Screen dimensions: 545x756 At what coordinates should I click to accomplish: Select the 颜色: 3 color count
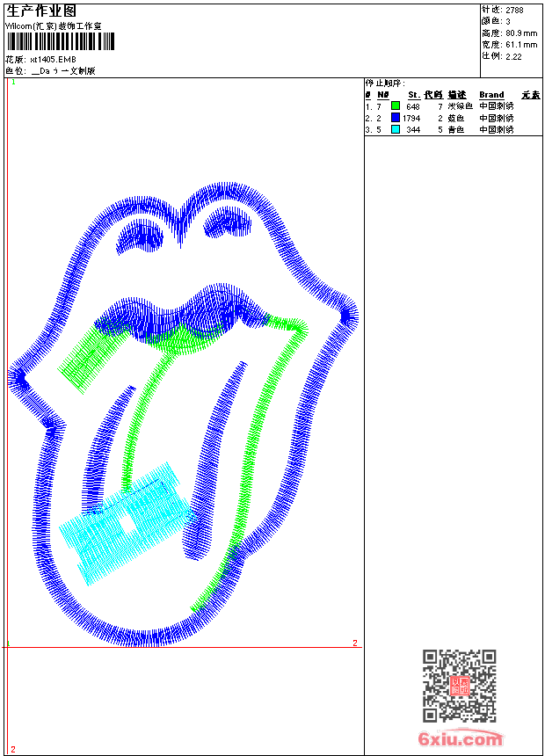[496, 21]
